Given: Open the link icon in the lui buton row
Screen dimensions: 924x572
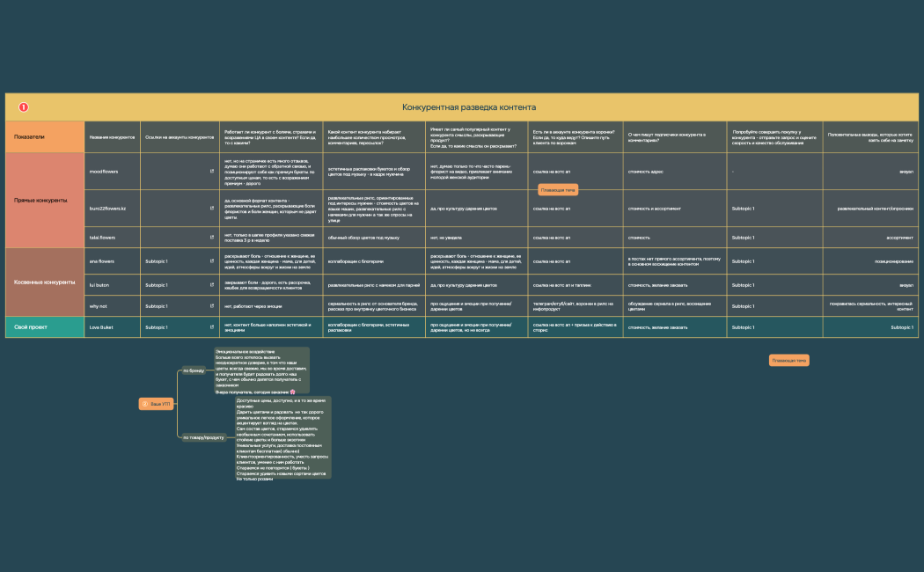Looking at the screenshot, I should point(212,285).
